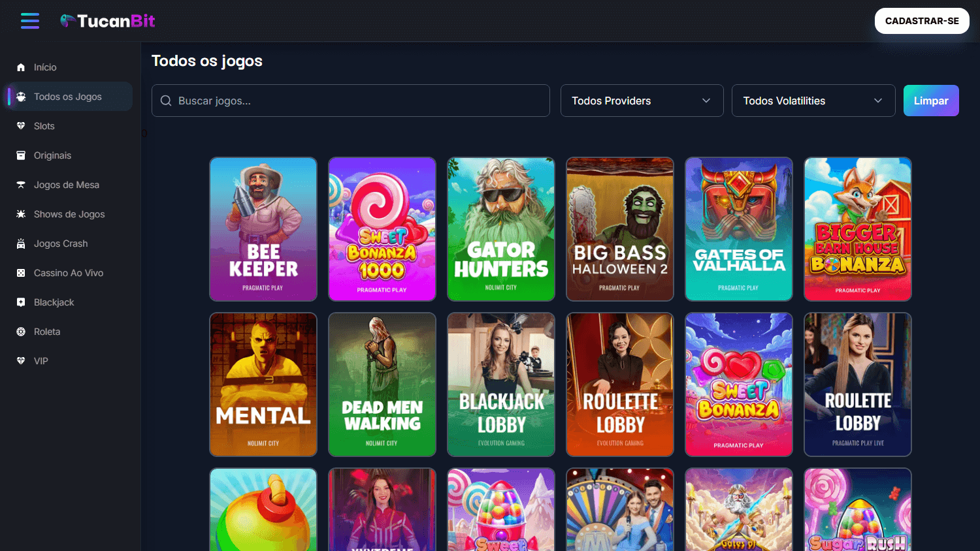The width and height of the screenshot is (980, 551).
Task: Select the Roleta wheel icon
Action: pos(21,331)
